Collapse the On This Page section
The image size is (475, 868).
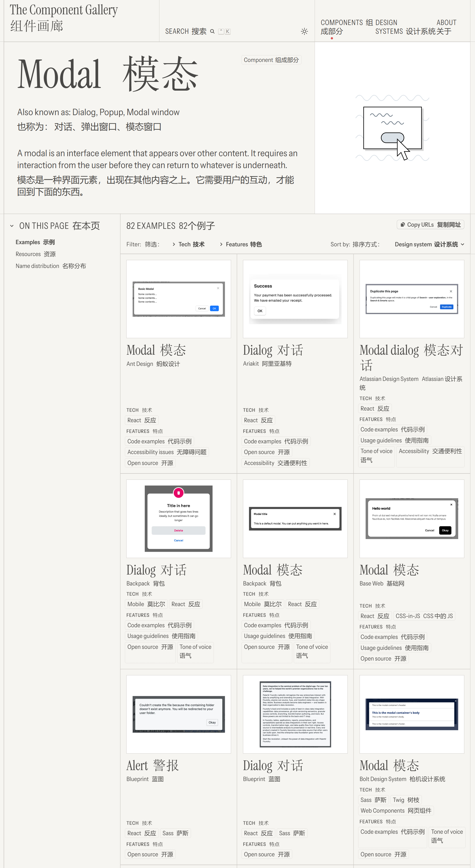click(x=12, y=226)
